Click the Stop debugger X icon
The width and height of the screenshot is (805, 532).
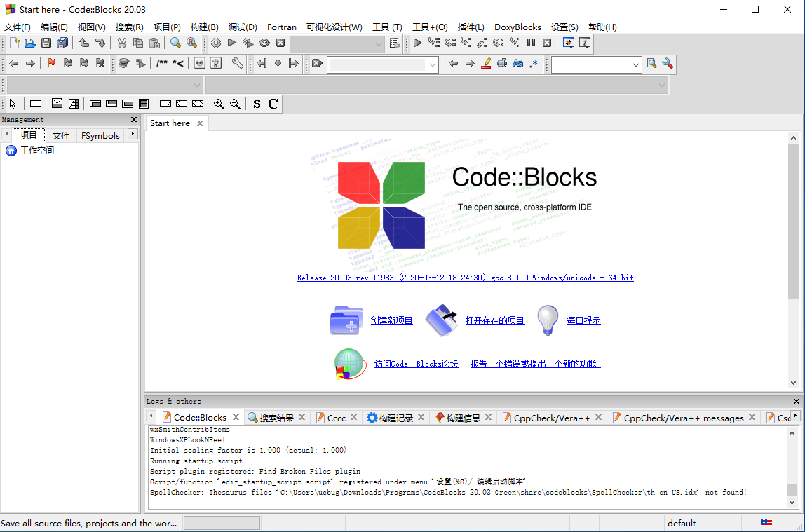pos(547,43)
